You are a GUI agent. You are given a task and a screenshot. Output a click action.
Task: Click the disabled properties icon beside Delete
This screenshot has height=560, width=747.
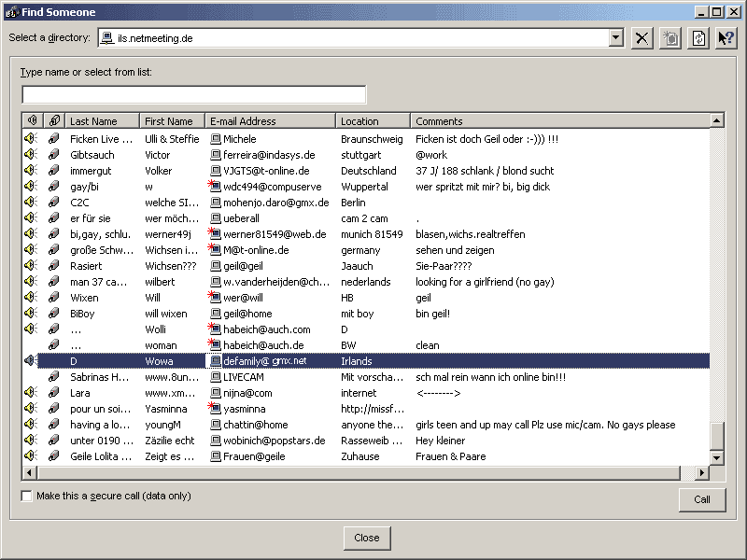[670, 38]
